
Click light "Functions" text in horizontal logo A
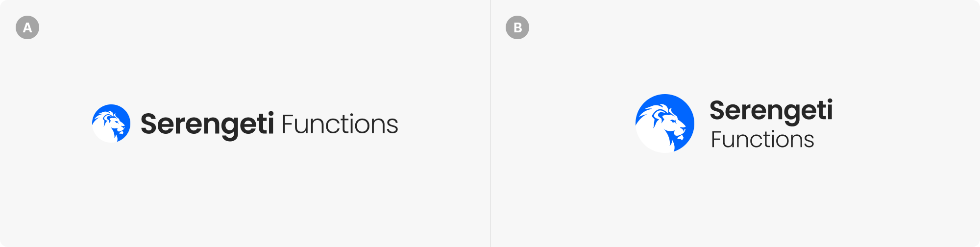pyautogui.click(x=340, y=124)
